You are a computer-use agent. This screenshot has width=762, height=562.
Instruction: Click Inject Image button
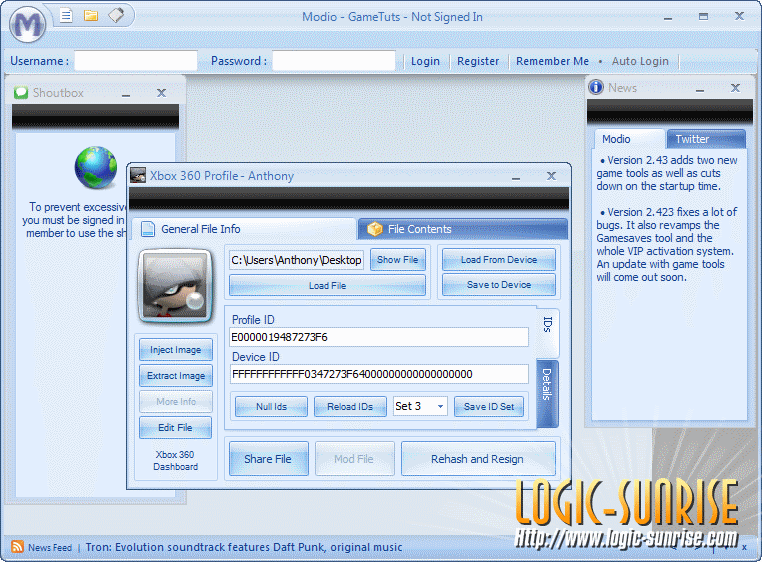coord(175,350)
